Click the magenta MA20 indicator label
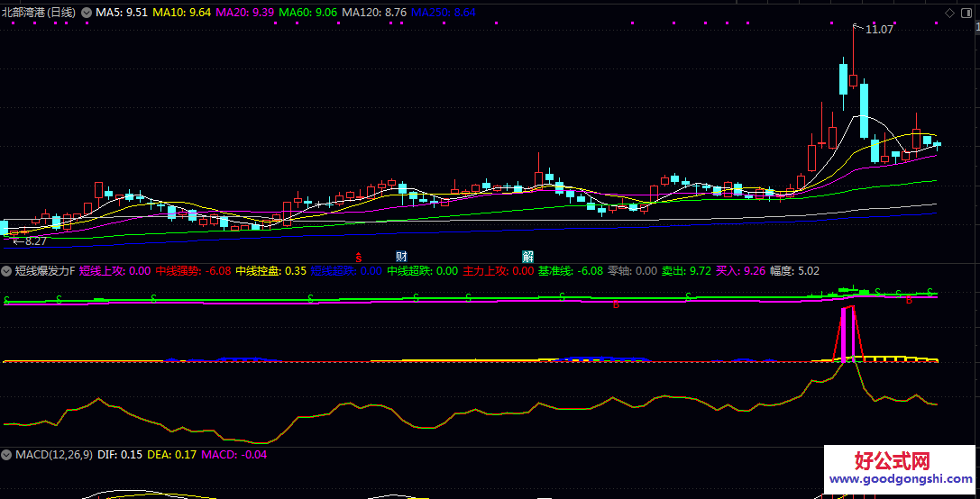Viewport: 980px width, 499px height. click(244, 13)
